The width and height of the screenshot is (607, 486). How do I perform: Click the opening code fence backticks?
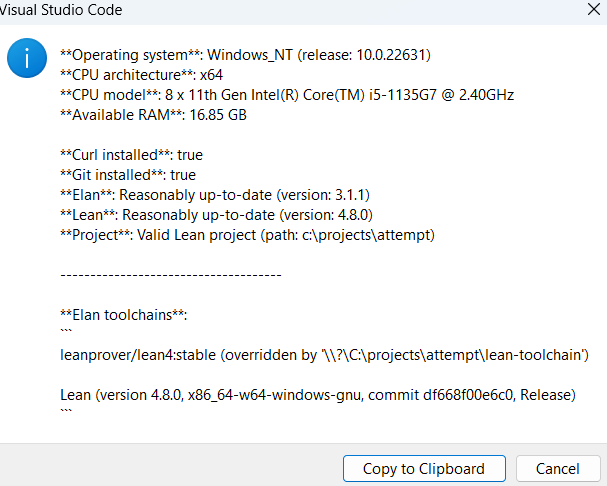[x=66, y=331]
